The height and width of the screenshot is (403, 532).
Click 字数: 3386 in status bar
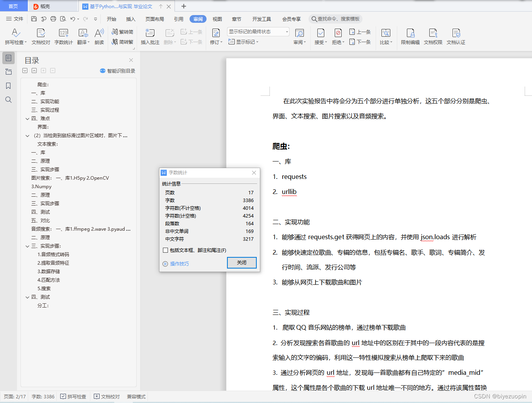point(43,397)
